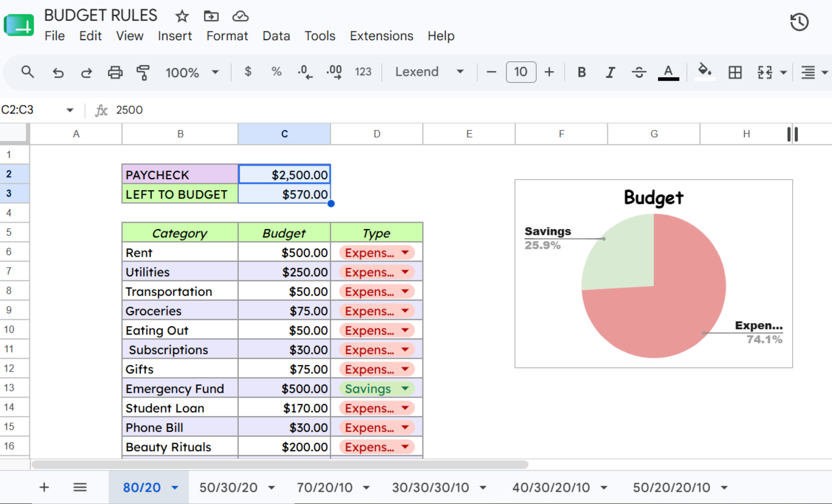The image size is (832, 504).
Task: Open the View menu
Action: [129, 36]
